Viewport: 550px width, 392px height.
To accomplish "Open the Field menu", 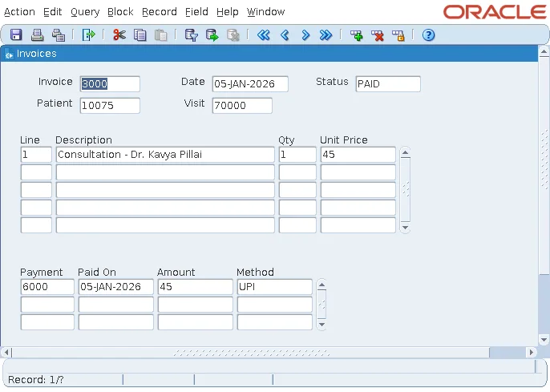I will point(196,12).
